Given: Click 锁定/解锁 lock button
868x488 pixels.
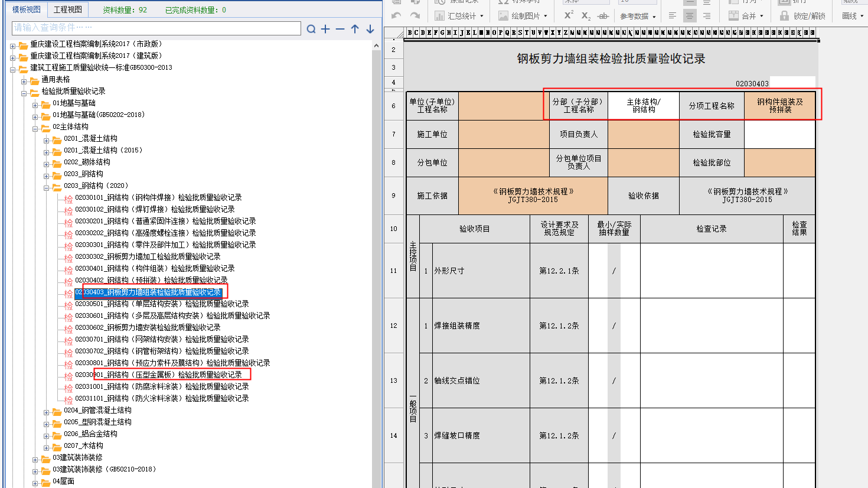Looking at the screenshot, I should click(x=802, y=15).
